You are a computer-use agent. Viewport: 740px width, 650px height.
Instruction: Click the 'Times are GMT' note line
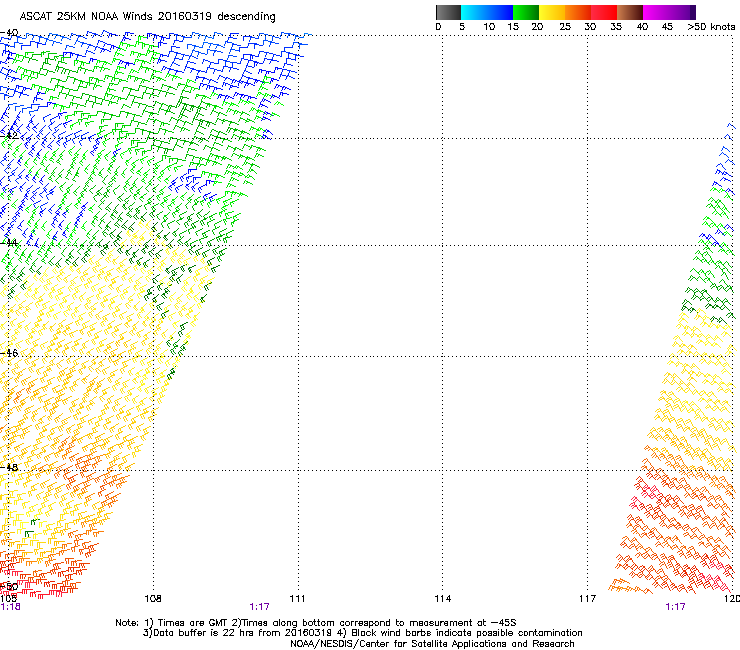pos(316,623)
